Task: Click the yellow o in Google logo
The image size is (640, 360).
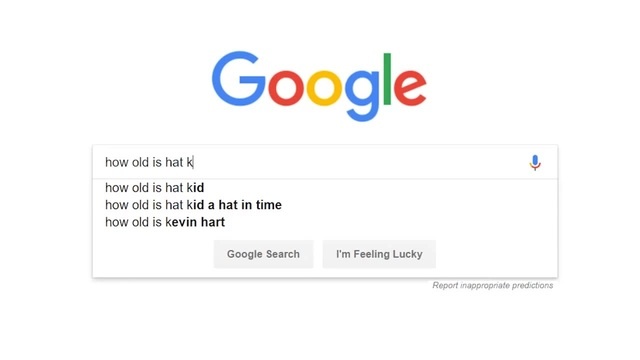Action: (324, 88)
